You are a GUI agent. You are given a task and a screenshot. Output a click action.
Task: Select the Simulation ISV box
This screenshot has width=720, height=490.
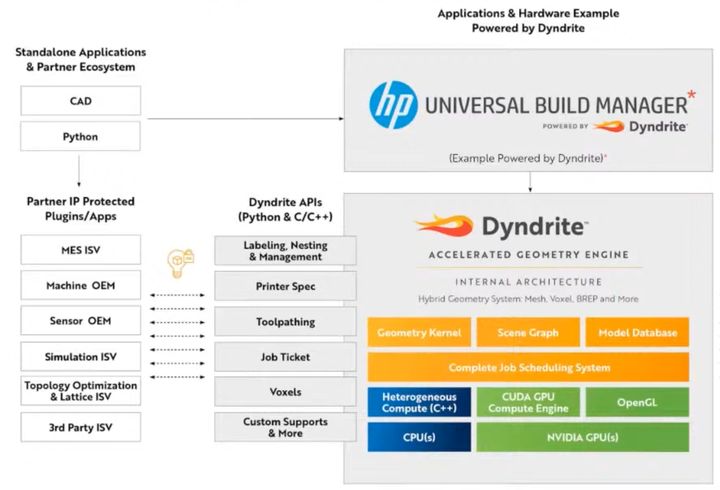click(x=80, y=356)
